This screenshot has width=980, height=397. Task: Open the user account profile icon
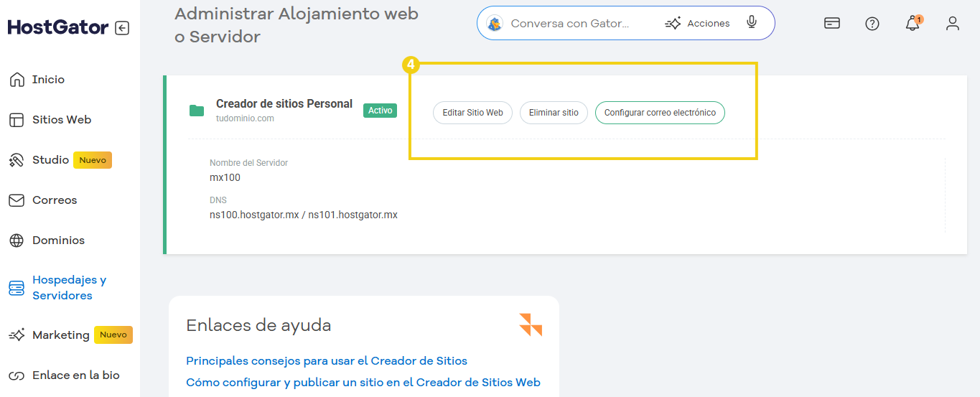pos(953,24)
